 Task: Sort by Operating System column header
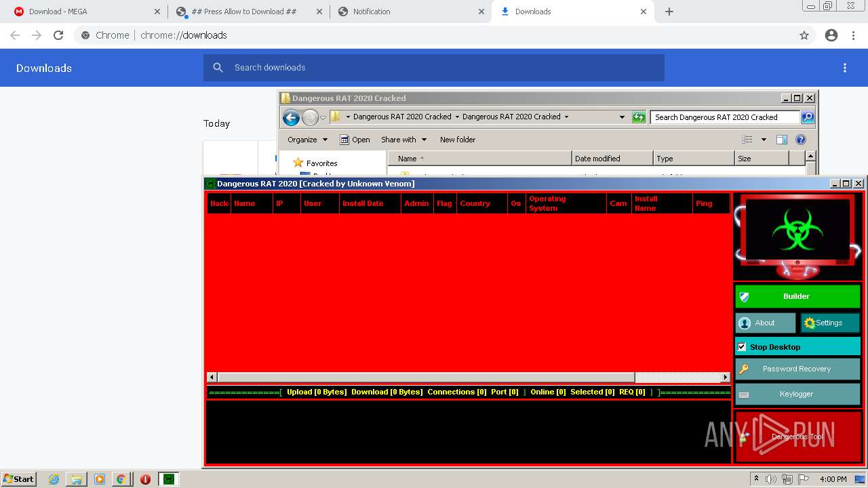click(566, 203)
